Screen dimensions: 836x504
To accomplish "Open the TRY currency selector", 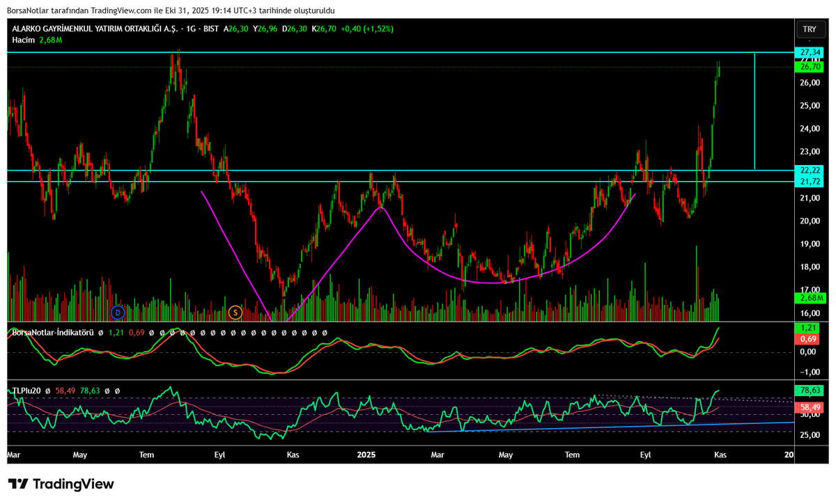I will [x=810, y=29].
